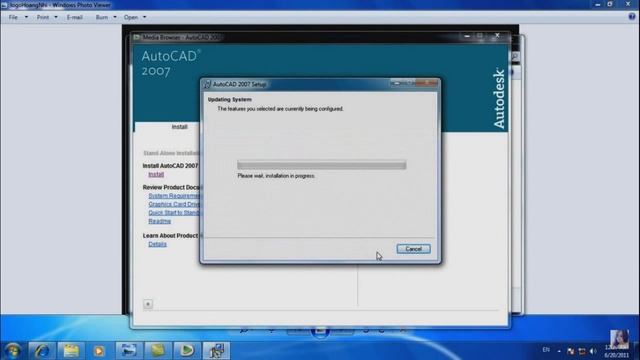Open the File menu in Photo Viewer

tap(13, 17)
